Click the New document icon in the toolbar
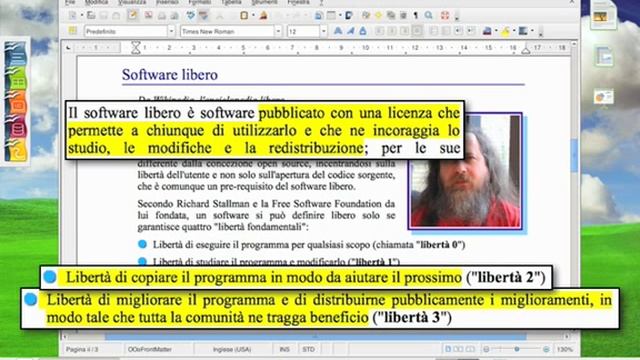Screen dimensions: 640x360 click(x=73, y=16)
